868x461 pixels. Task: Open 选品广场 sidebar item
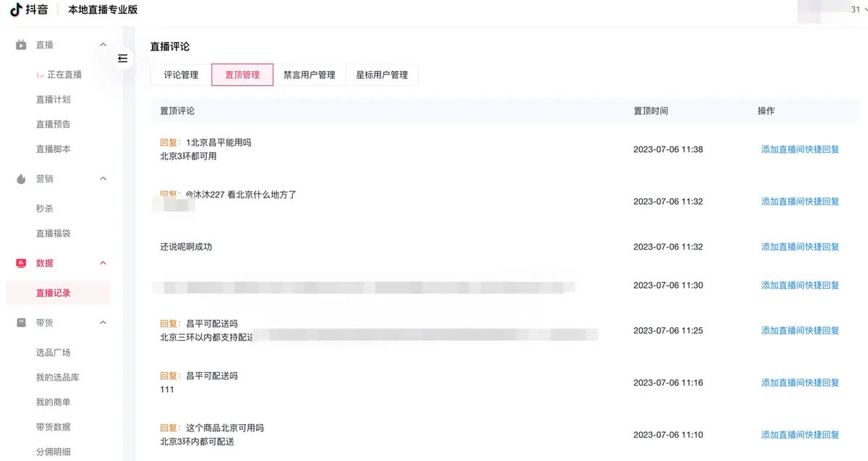point(54,353)
